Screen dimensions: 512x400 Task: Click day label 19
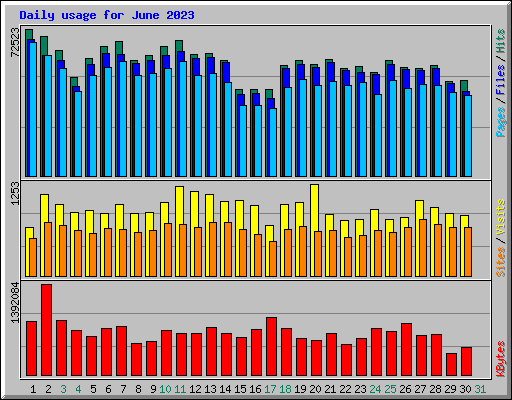[x=300, y=389]
